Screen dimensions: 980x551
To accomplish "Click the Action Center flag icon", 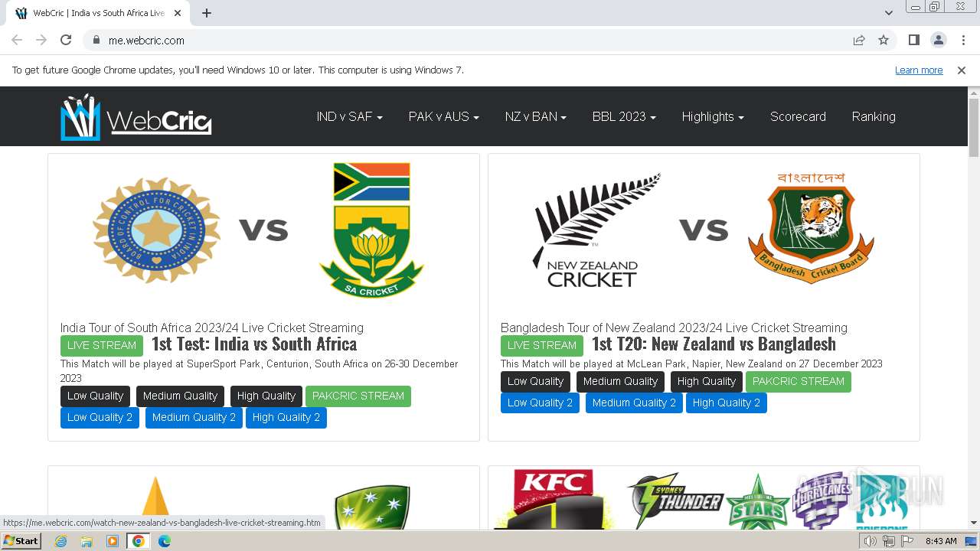I will click(907, 541).
